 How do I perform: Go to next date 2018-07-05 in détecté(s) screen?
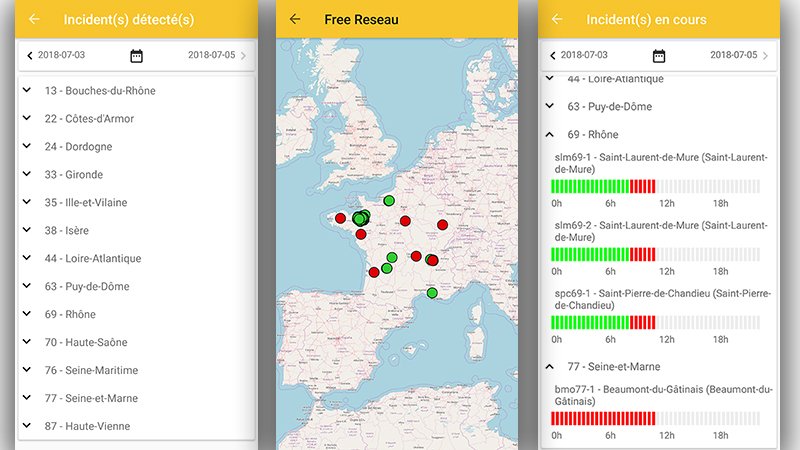coord(217,55)
